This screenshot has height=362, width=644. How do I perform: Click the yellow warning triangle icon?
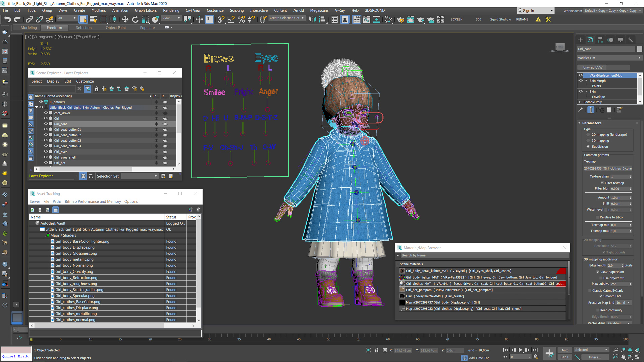coord(538,19)
